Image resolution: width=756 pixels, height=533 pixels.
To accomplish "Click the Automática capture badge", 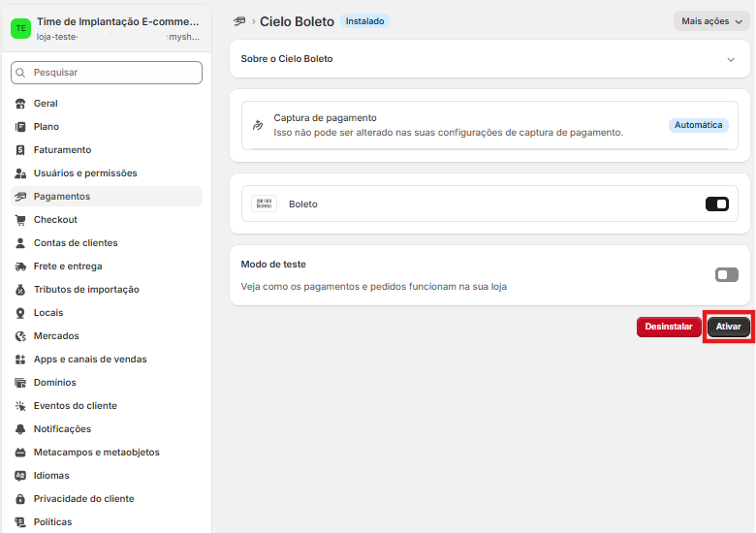I will tap(698, 125).
